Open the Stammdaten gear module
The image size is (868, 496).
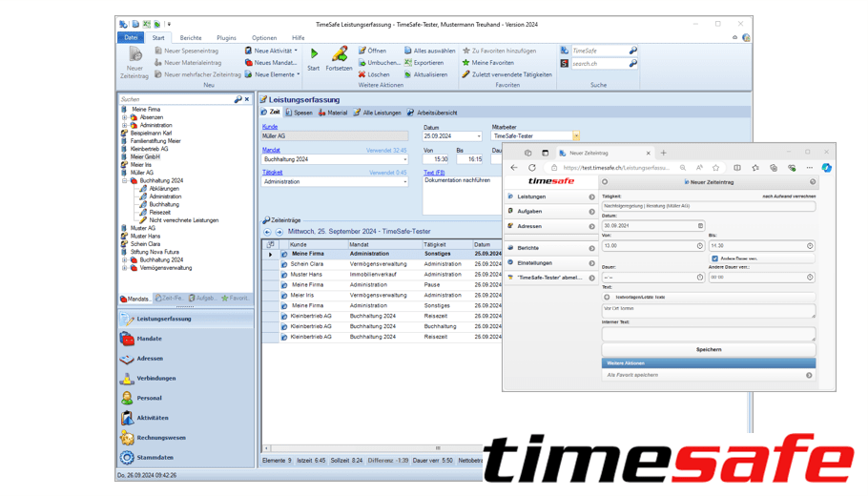click(127, 458)
